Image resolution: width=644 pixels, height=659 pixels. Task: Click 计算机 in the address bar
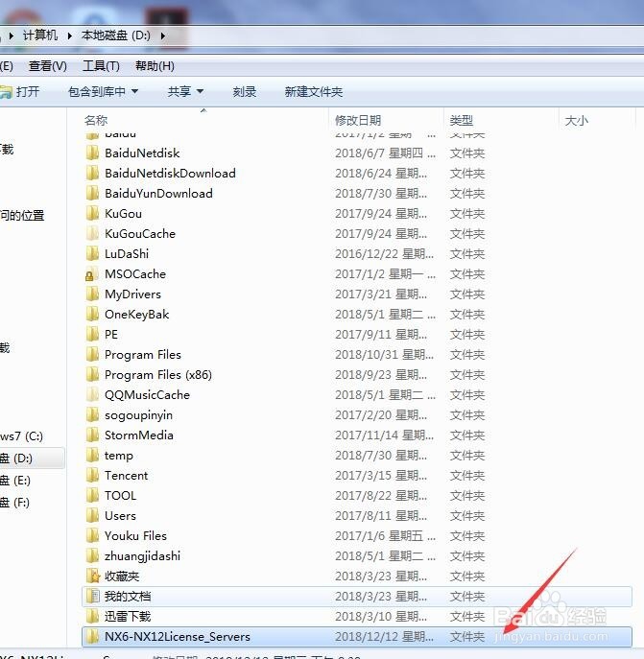(40, 35)
